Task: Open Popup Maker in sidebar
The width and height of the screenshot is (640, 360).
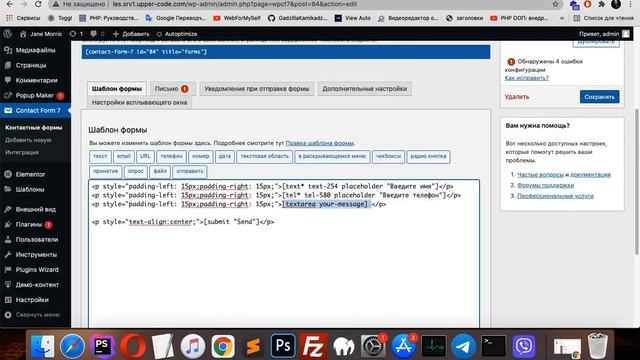Action: click(x=35, y=96)
